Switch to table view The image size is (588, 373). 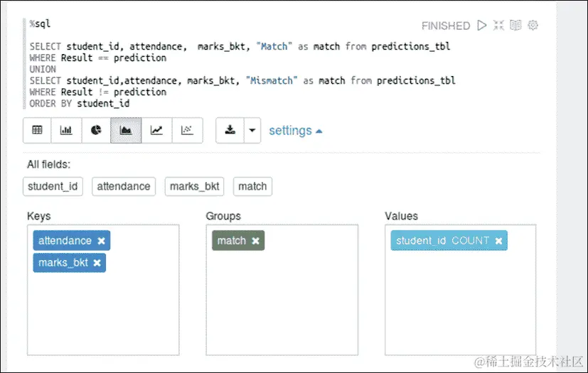coord(37,131)
